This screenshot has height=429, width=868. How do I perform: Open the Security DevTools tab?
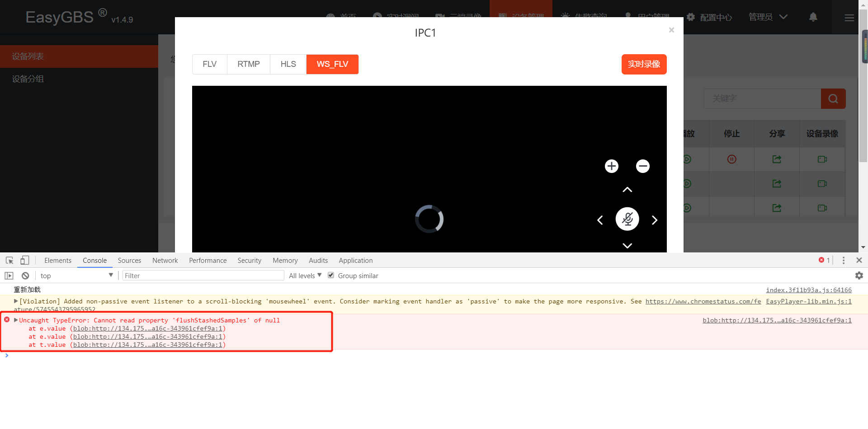coord(250,261)
